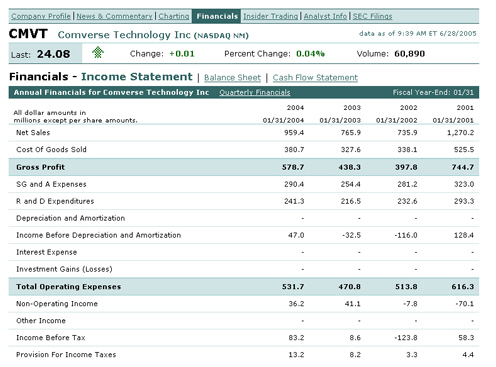Click the Income Before Tax label
The image size is (496, 367).
[x=51, y=338]
